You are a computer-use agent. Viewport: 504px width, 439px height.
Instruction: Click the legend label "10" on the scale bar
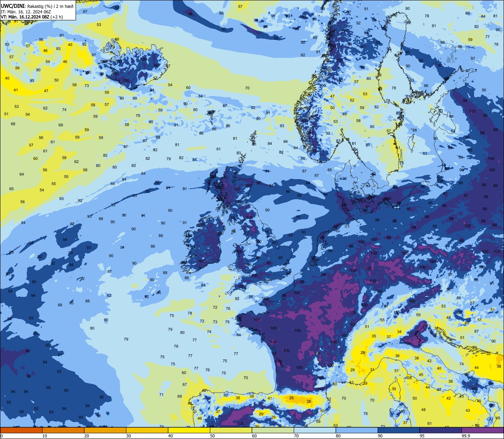pos(44,436)
